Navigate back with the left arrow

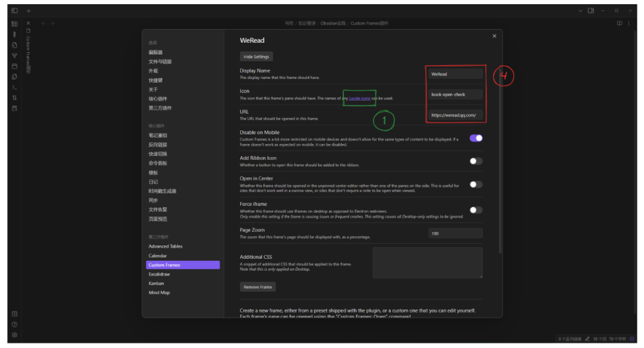tap(43, 23)
